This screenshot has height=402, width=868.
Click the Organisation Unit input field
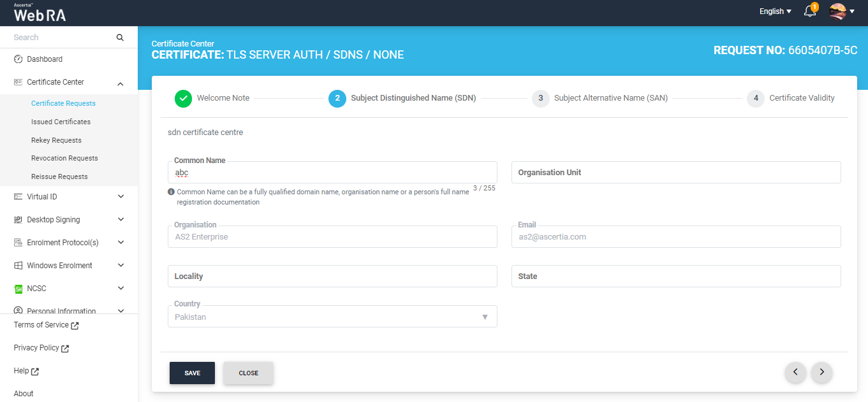(676, 173)
